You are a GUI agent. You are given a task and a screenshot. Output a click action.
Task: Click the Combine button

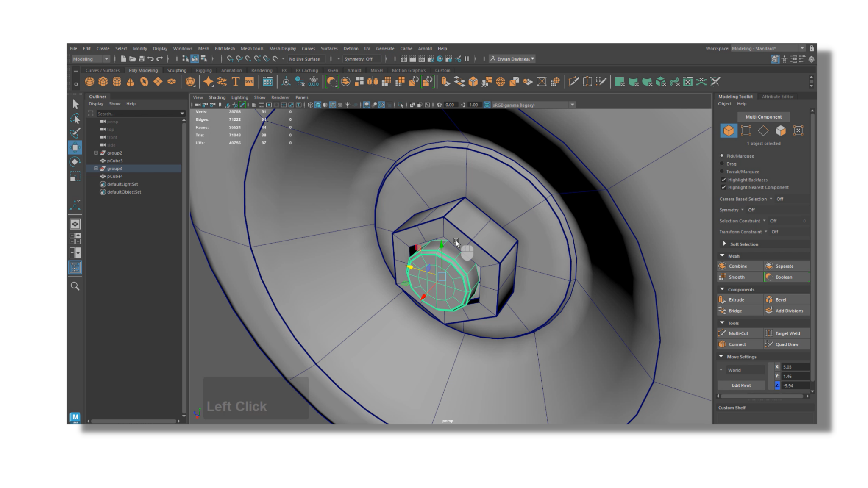(x=740, y=266)
